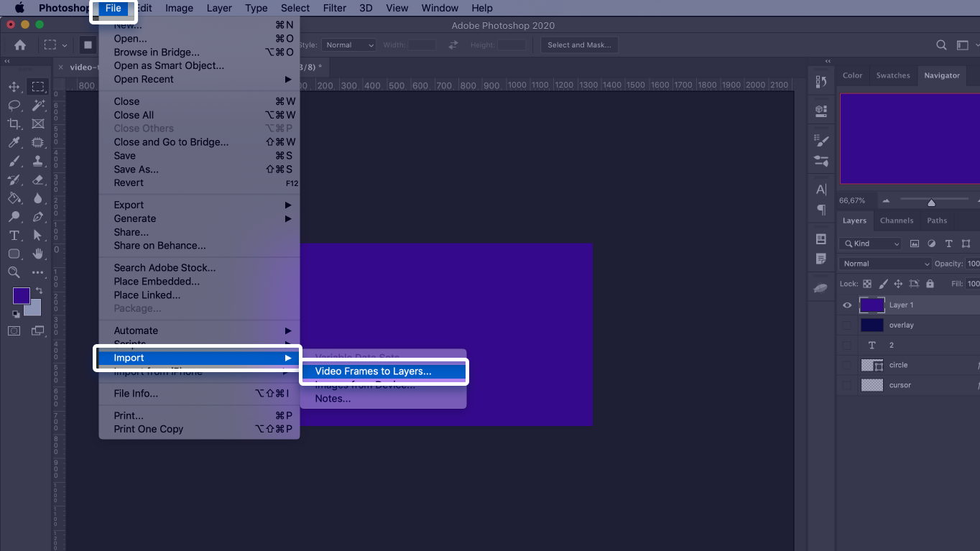Open the Search magnifier at top right
The height and width of the screenshot is (551, 980).
coord(941,45)
